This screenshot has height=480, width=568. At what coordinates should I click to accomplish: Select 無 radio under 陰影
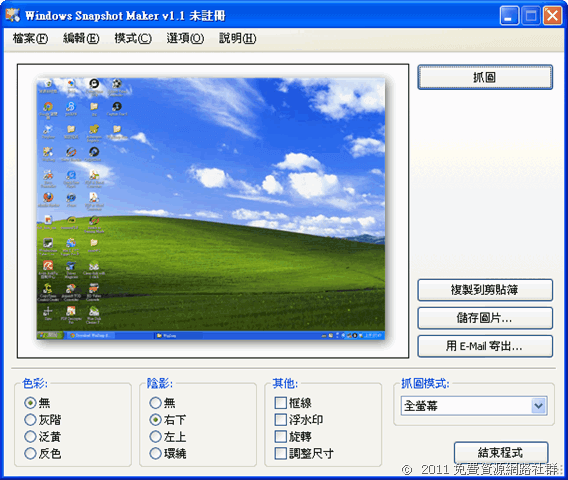point(162,402)
